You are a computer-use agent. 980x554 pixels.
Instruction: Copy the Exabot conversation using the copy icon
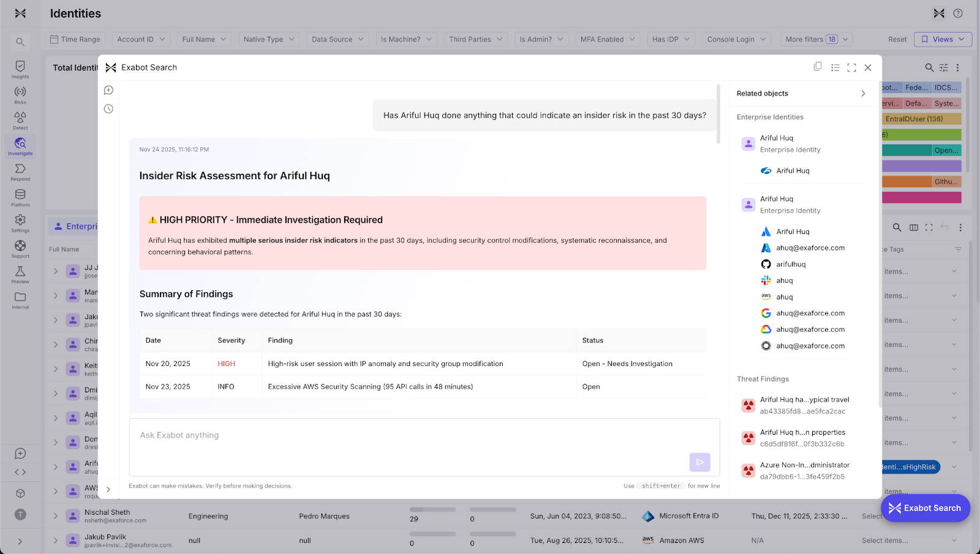point(818,67)
